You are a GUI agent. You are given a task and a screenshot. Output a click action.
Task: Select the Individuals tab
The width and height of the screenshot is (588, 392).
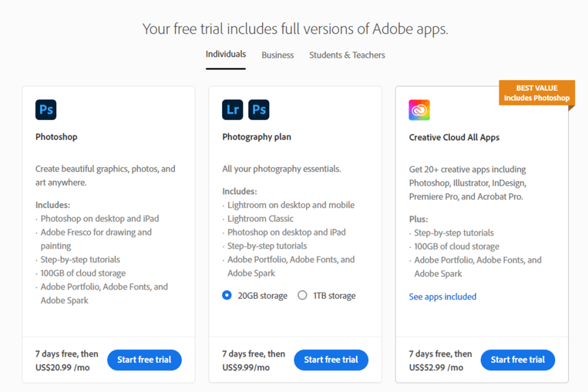tap(225, 53)
